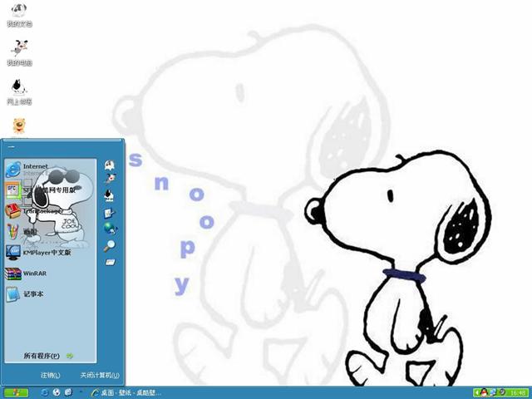The height and width of the screenshot is (399, 532).
Task: Click the Internet Explorer icon in start menu
Action: pos(13,170)
